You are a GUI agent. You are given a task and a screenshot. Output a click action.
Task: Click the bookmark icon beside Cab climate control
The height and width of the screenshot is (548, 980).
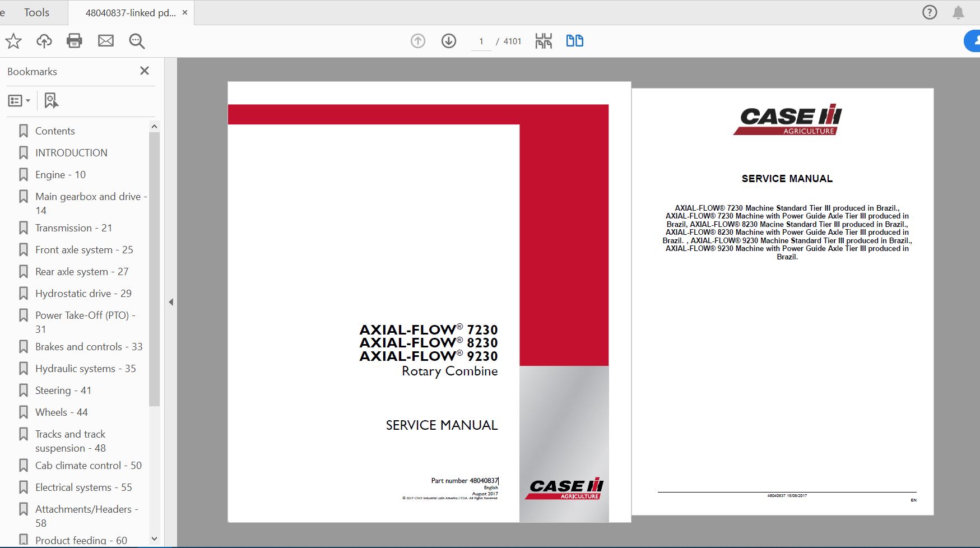(x=24, y=466)
